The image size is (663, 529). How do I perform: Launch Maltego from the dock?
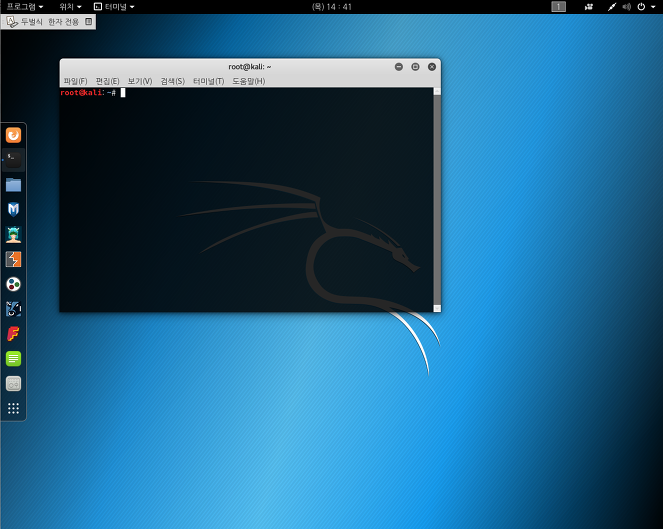pyautogui.click(x=14, y=284)
